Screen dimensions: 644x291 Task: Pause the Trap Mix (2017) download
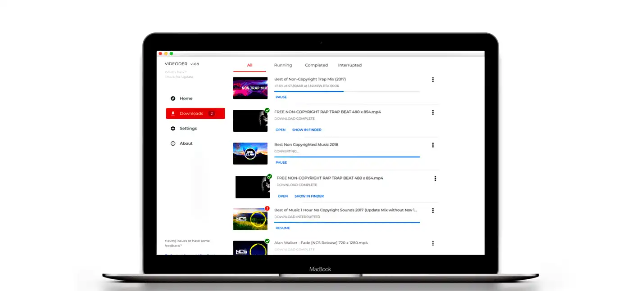click(x=281, y=97)
